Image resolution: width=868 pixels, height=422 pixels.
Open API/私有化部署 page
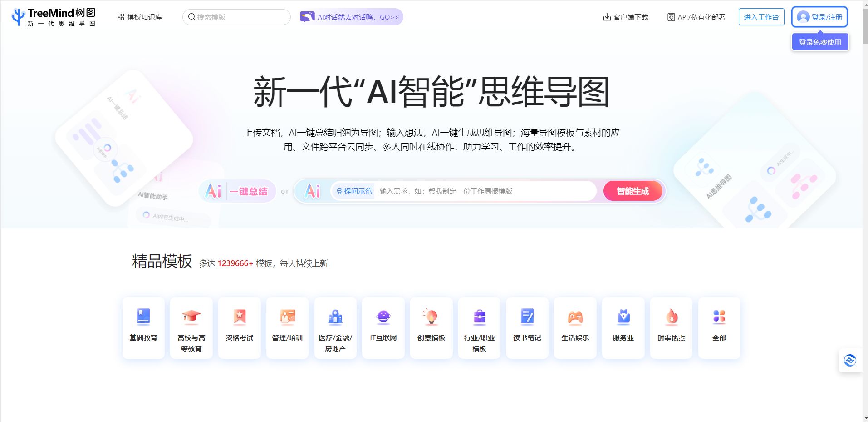(x=696, y=17)
